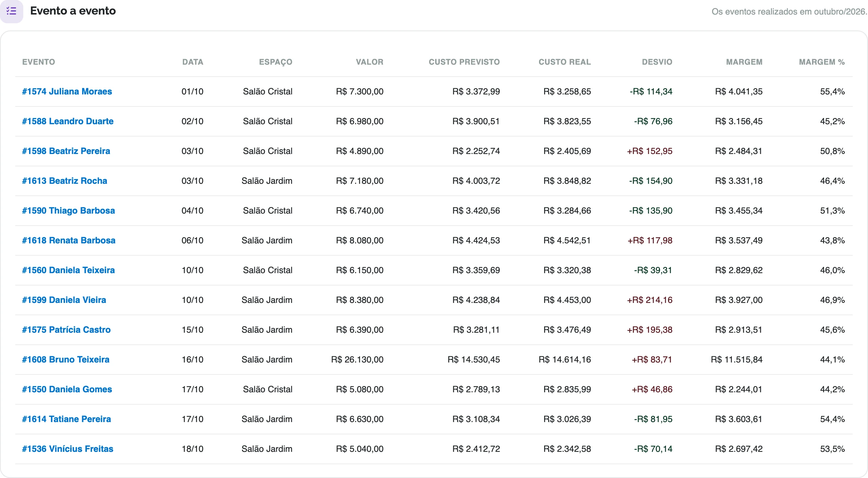Click the Evento a evento heading
Image resolution: width=868 pixels, height=478 pixels.
pyautogui.click(x=73, y=11)
